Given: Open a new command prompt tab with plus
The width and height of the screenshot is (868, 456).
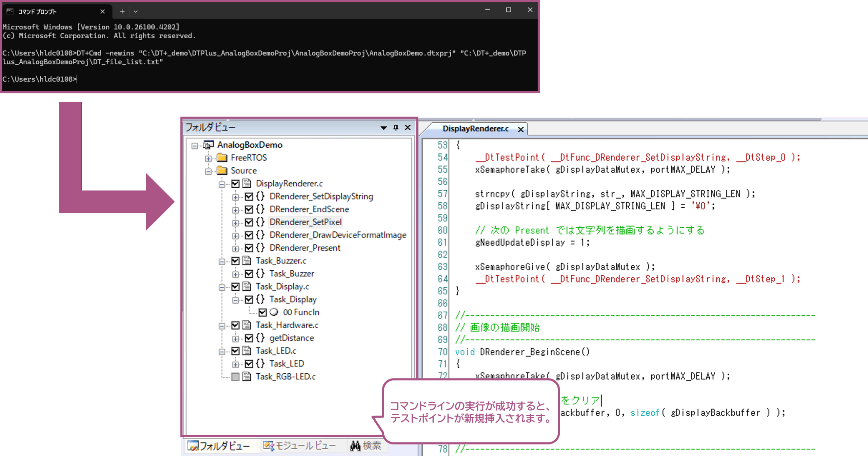Looking at the screenshot, I should coord(122,12).
